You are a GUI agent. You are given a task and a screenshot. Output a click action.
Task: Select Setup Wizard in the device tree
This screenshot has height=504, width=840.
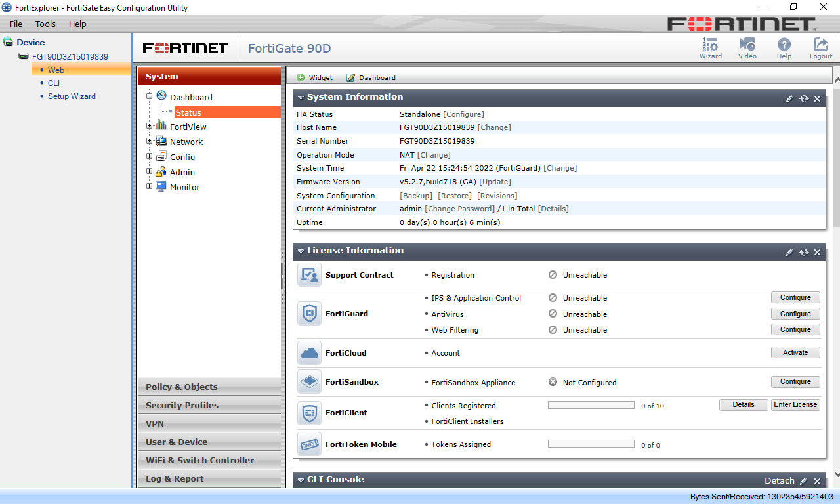point(72,96)
